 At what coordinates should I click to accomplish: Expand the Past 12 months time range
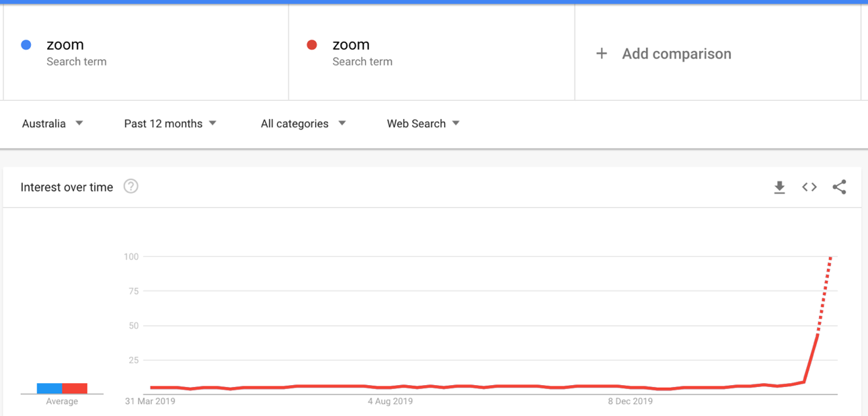click(x=170, y=124)
